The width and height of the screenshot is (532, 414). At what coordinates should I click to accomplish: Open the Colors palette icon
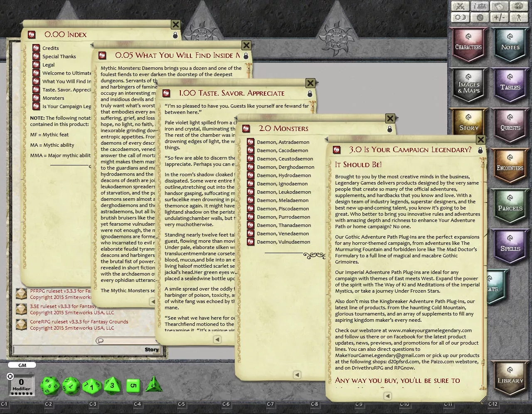(518, 6)
